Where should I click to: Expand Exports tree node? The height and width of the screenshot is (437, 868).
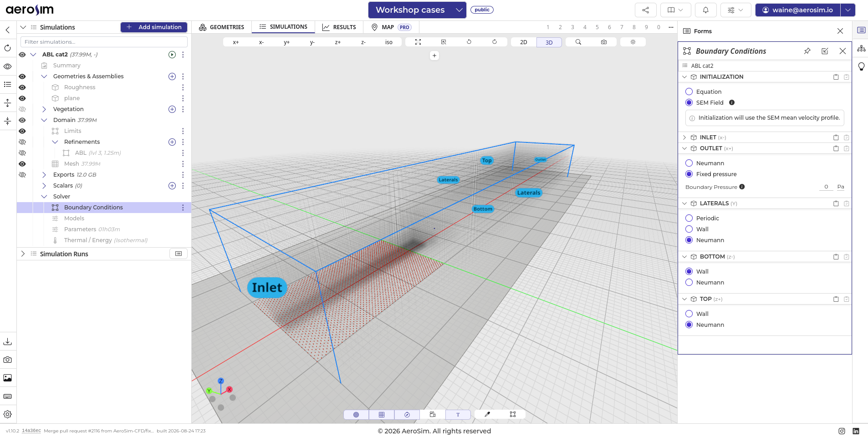(44, 175)
